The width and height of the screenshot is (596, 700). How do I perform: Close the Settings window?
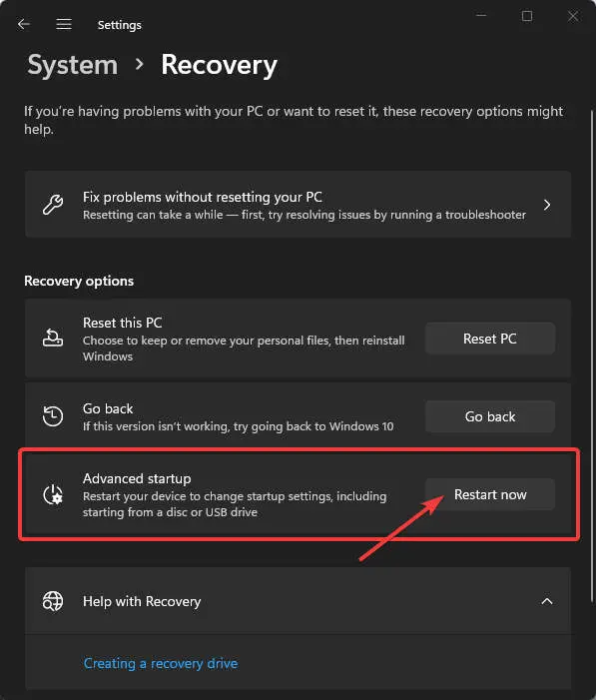(x=573, y=17)
